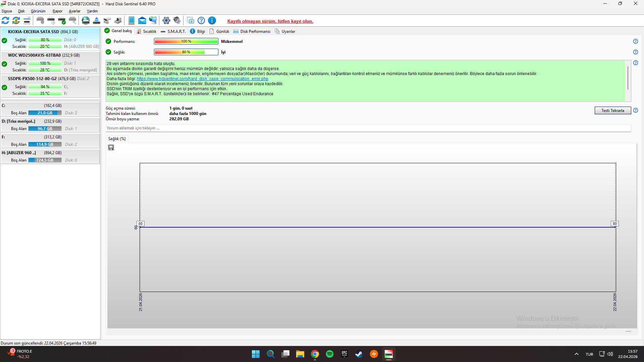
Task: Select the SSDPR-PX500-512-80-G2 disk
Action: coord(50,86)
